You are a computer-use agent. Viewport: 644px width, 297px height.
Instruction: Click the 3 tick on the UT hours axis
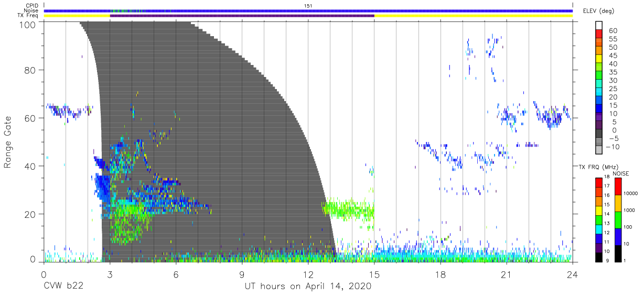point(110,273)
